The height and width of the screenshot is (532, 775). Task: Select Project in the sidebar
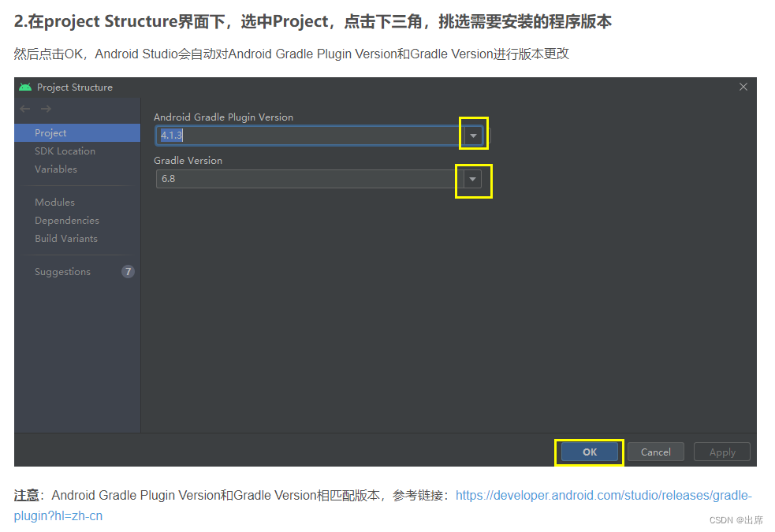pos(50,132)
